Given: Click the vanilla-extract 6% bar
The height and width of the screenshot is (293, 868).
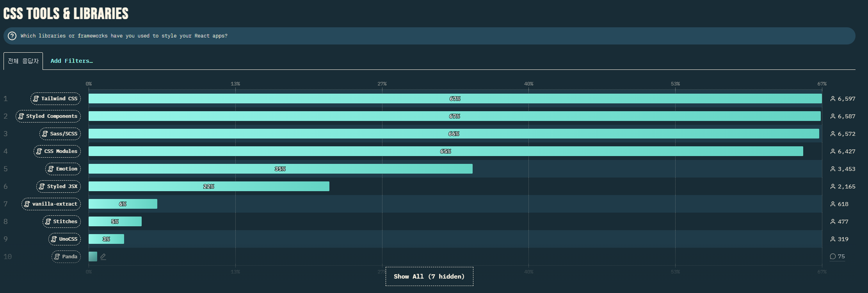Looking at the screenshot, I should [123, 204].
